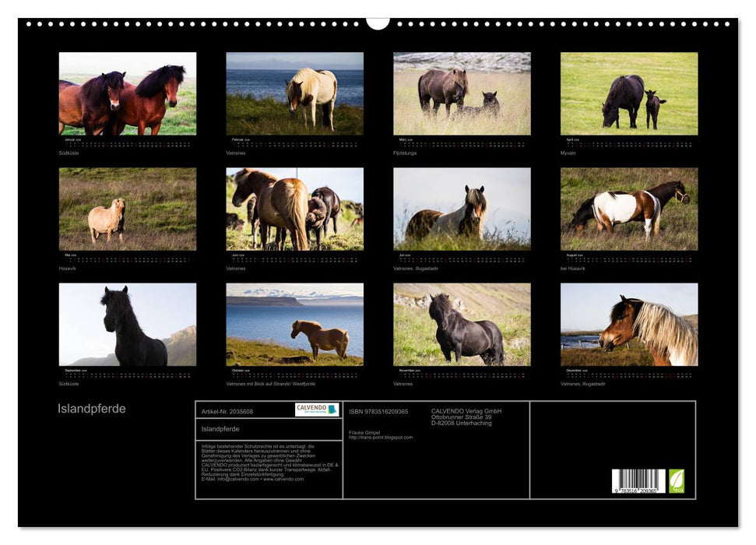The image size is (756, 545).
Task: Click the CALVENDO publisher logo
Action: point(317,409)
